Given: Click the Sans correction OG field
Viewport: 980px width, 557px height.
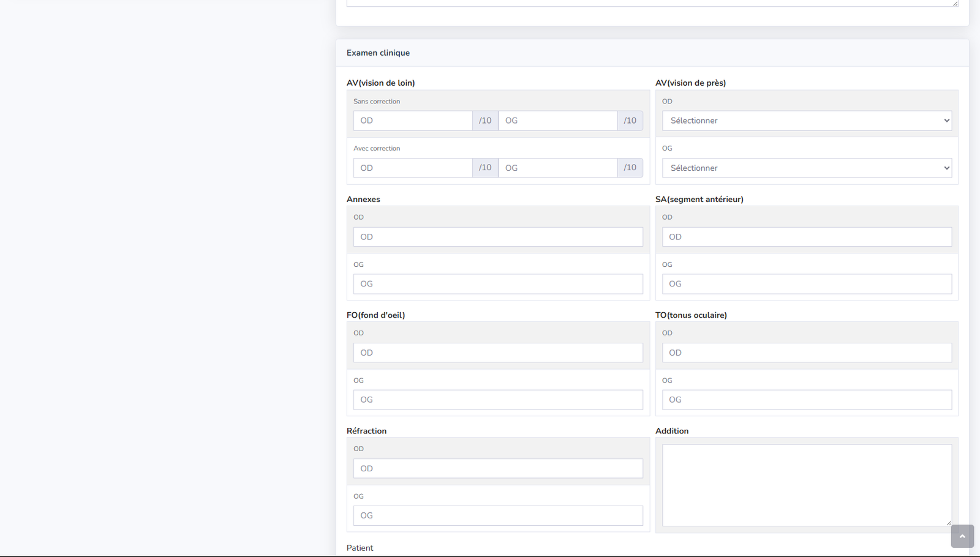Looking at the screenshot, I should pos(557,121).
